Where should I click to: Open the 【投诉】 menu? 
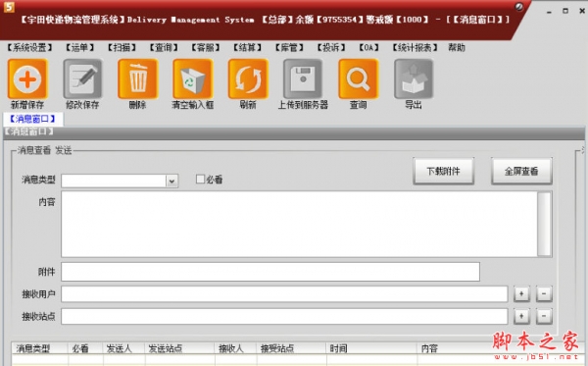click(331, 48)
